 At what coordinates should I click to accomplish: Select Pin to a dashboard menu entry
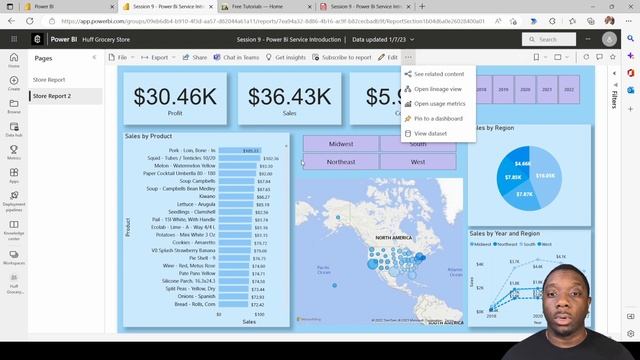[438, 118]
